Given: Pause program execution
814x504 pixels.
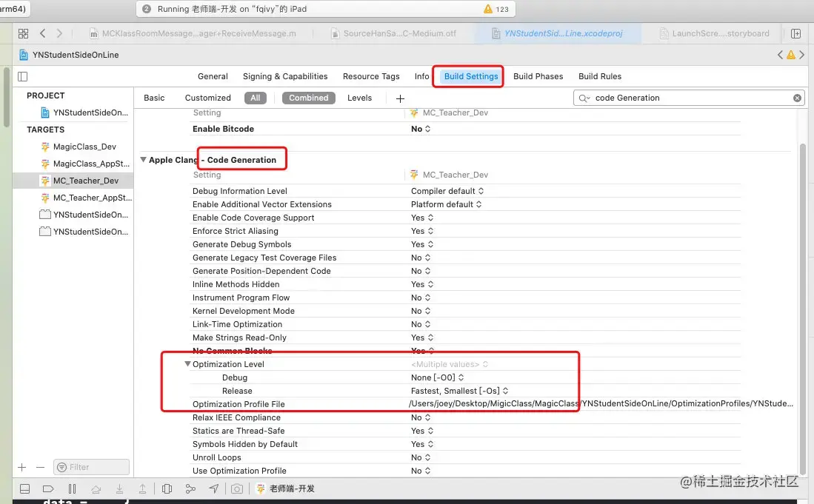Looking at the screenshot, I should coord(72,488).
